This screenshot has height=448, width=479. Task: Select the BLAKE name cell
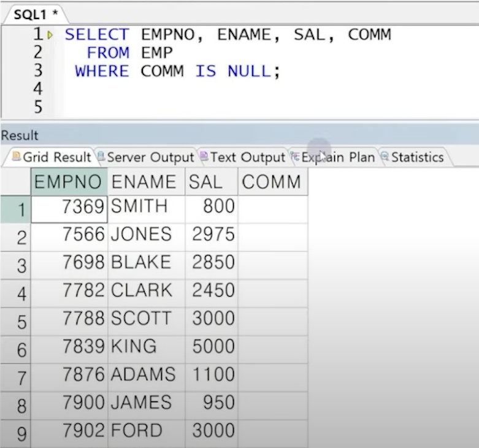(x=147, y=265)
